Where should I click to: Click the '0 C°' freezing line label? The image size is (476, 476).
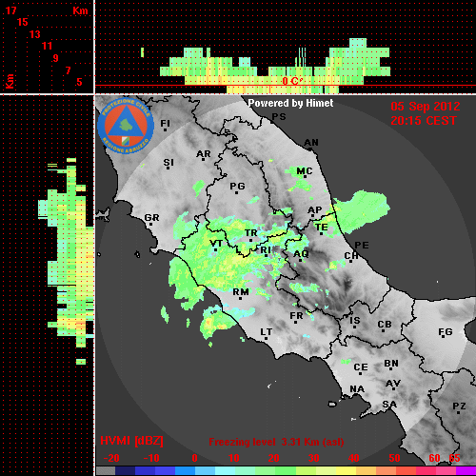(x=292, y=81)
